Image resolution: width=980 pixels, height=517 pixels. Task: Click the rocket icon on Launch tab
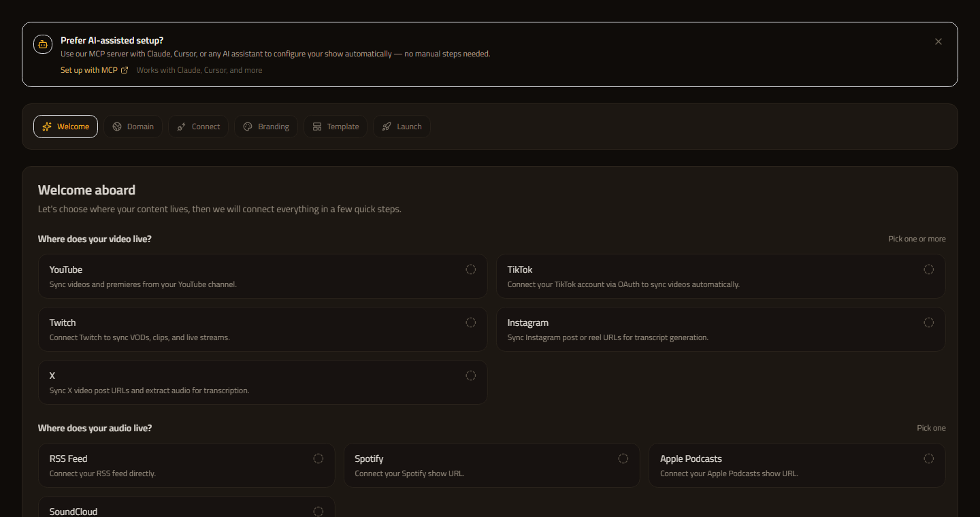click(387, 127)
